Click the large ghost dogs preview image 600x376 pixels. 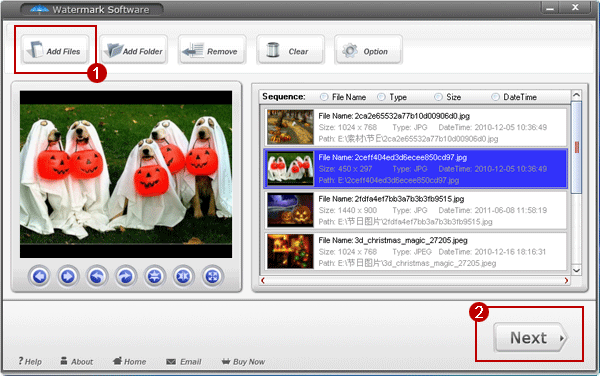[126, 174]
